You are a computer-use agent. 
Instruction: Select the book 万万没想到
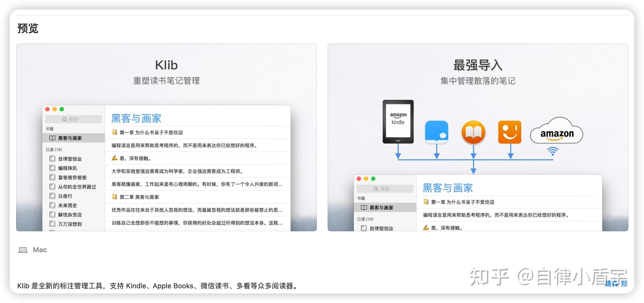pos(70,224)
